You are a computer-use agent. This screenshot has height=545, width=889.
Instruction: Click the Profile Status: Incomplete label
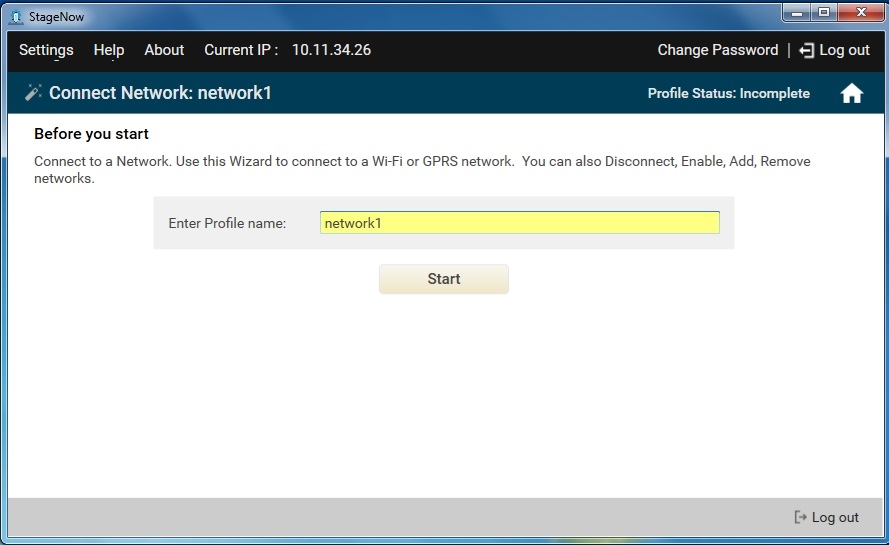point(728,93)
